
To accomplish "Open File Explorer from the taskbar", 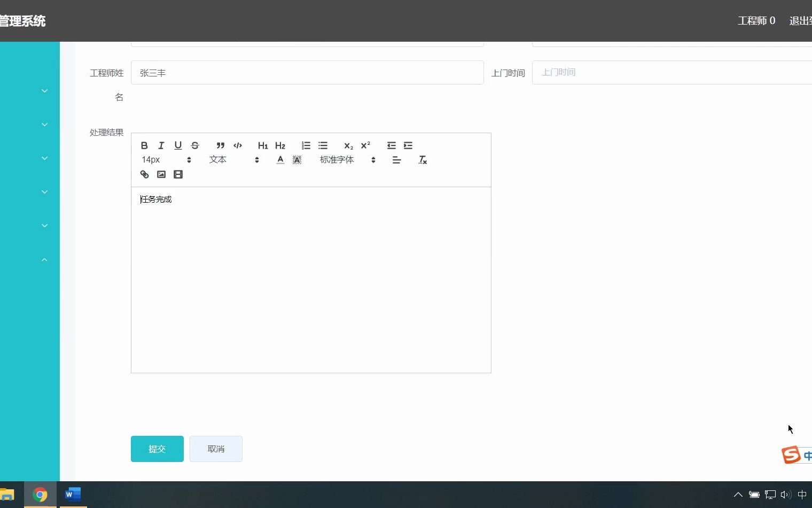I will click(x=7, y=495).
